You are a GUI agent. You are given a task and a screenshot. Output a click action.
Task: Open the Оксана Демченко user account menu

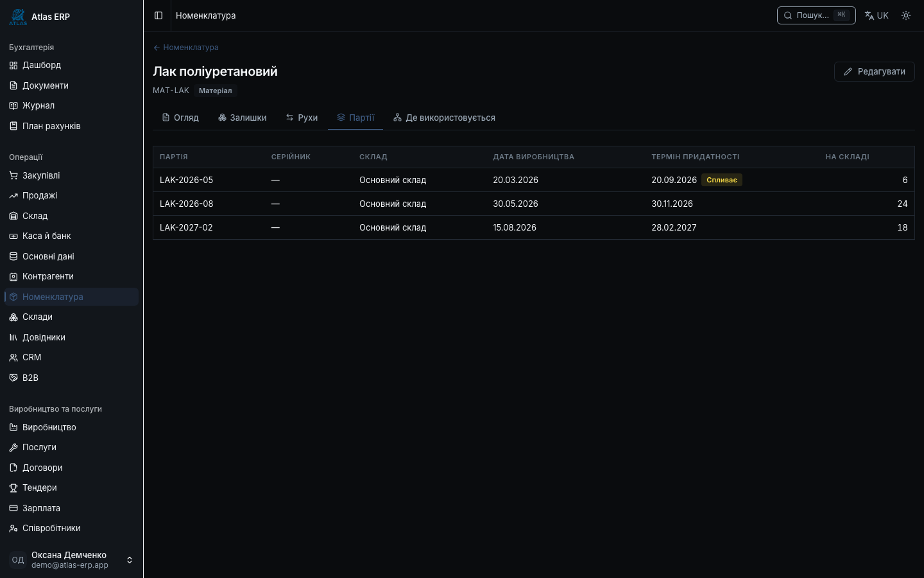(71, 560)
